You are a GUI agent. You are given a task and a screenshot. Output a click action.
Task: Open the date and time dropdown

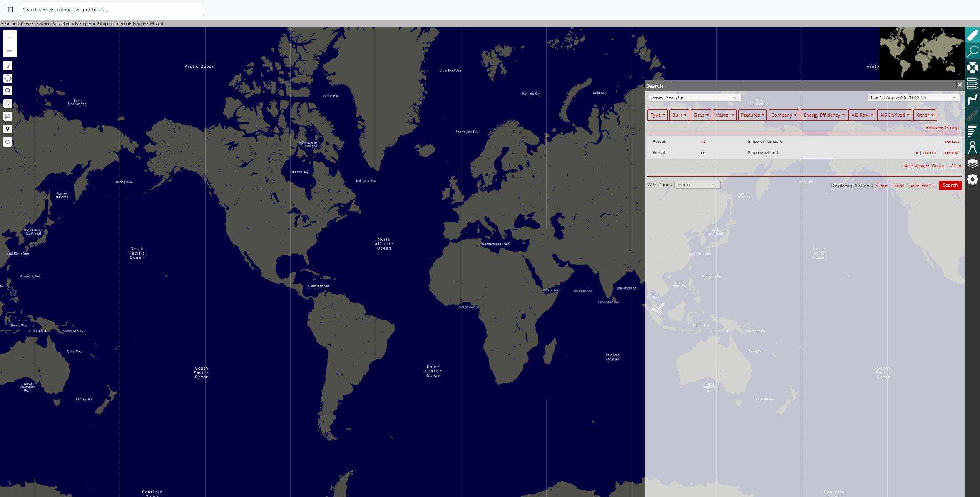[x=913, y=97]
